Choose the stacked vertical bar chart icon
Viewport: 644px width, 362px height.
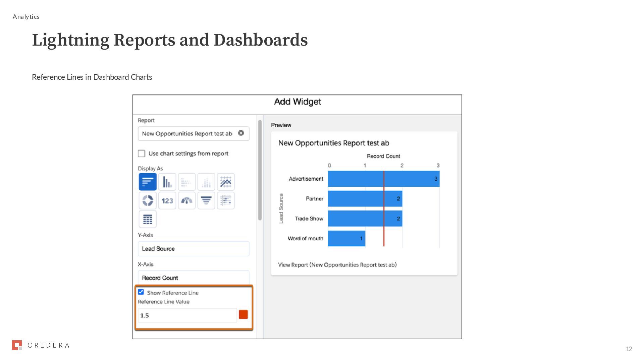pos(206,182)
